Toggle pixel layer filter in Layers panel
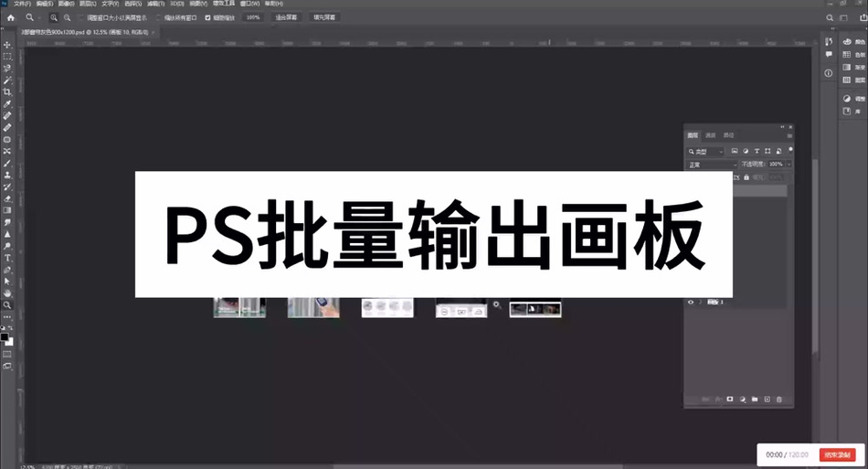The width and height of the screenshot is (868, 469). point(735,151)
